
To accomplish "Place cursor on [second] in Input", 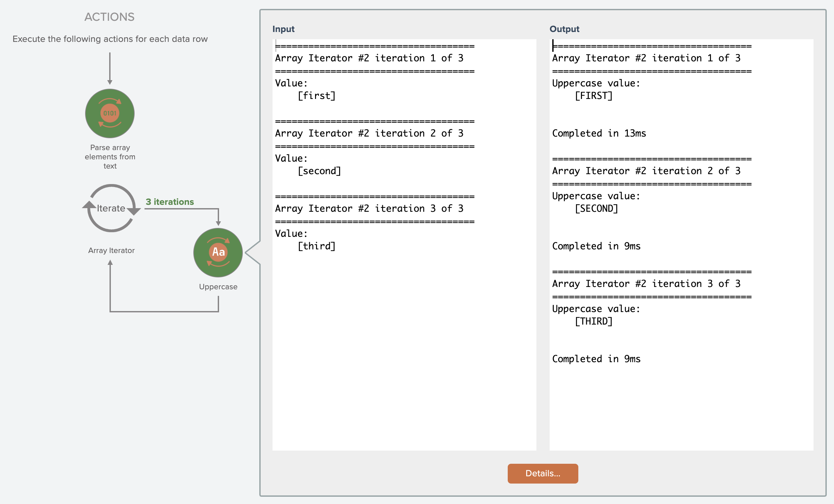I will (x=319, y=171).
